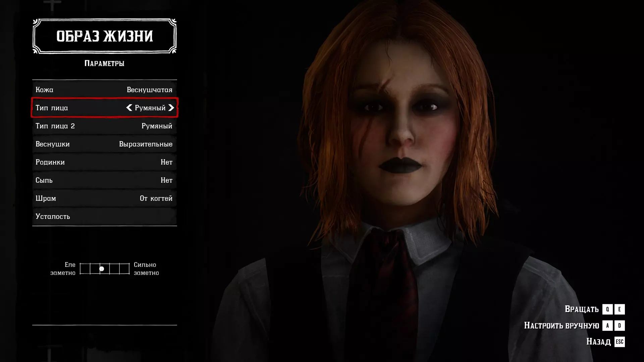The image size is (644, 362).
Task: Click the Назад label
Action: pos(598,342)
